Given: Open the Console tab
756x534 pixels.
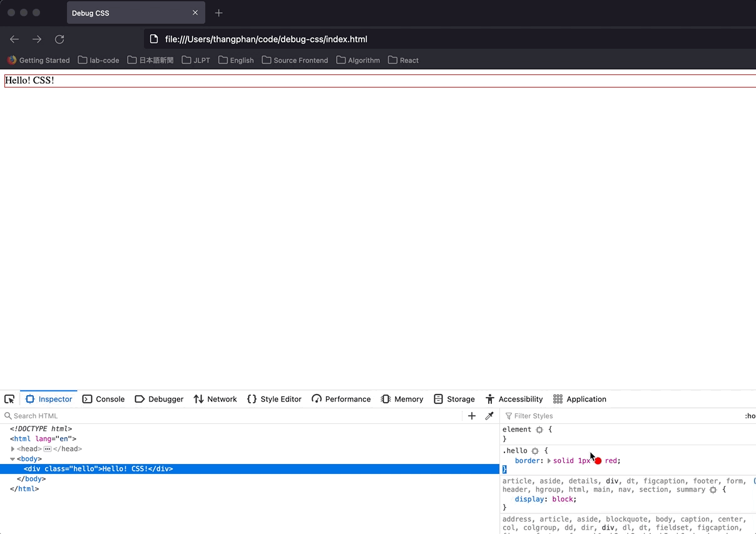Looking at the screenshot, I should [103, 399].
